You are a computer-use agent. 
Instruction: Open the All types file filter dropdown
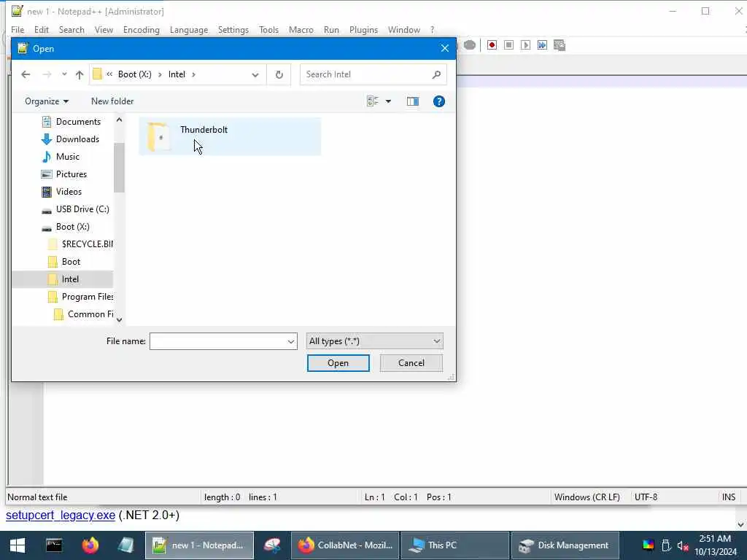click(x=374, y=341)
